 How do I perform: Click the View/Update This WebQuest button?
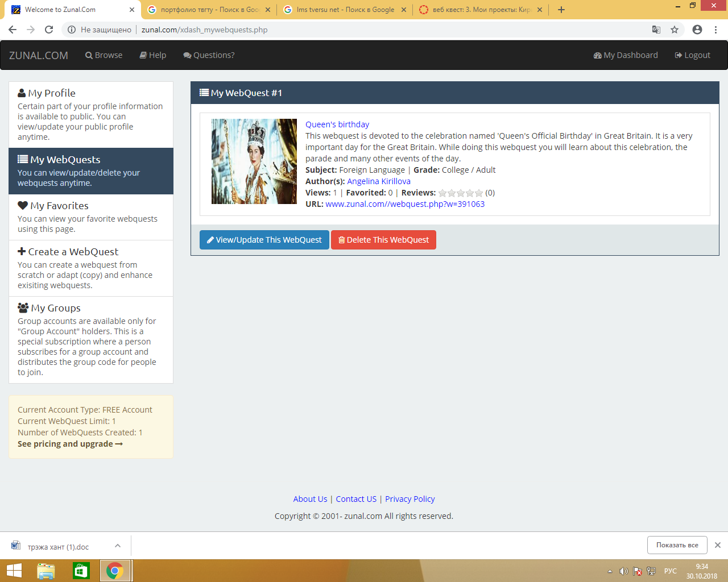point(264,240)
